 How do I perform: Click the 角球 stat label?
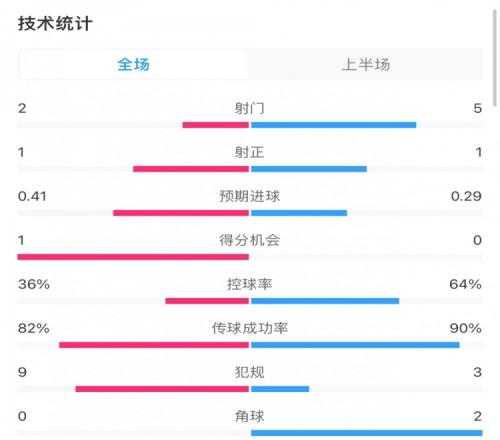[249, 416]
